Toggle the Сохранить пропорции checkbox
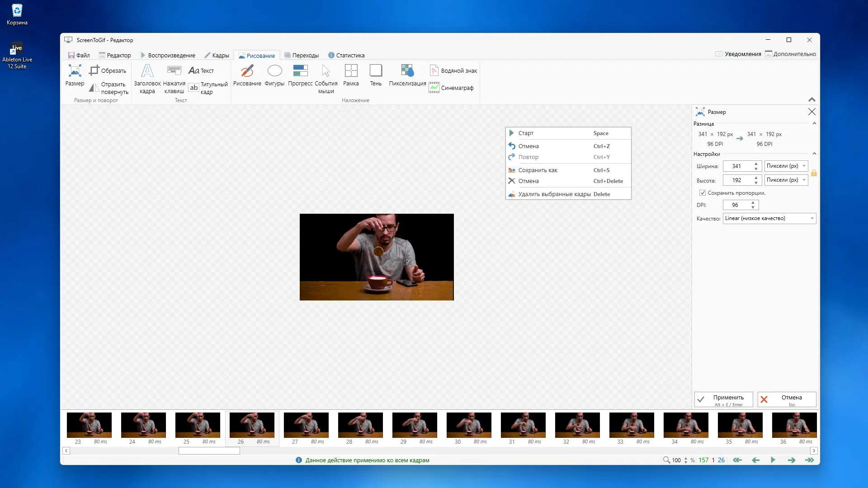The image size is (868, 488). (703, 193)
